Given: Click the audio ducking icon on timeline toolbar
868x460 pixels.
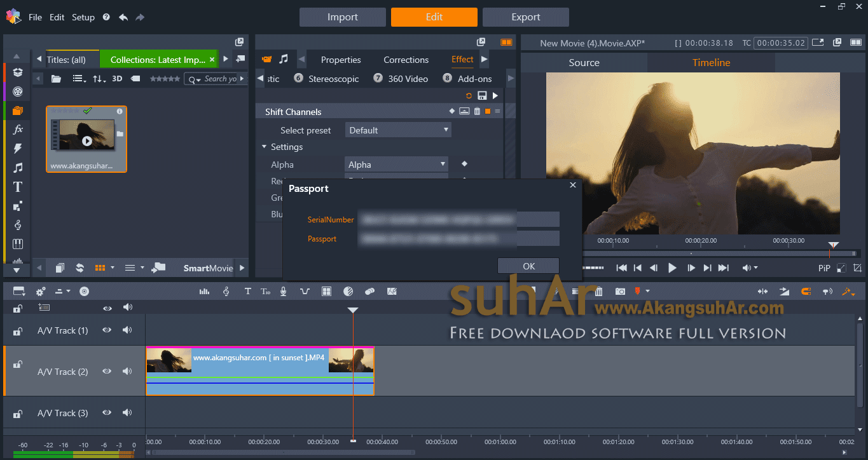Looking at the screenshot, I should [305, 292].
